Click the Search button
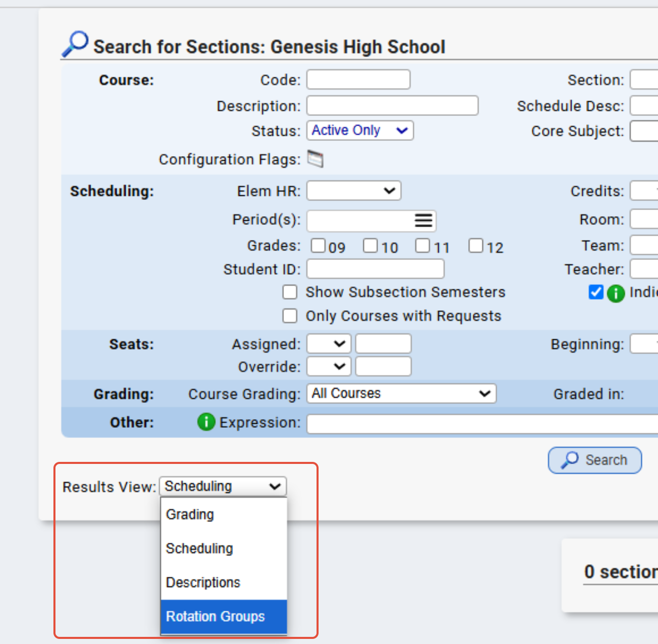Viewport: 658px width, 644px height. click(x=595, y=460)
